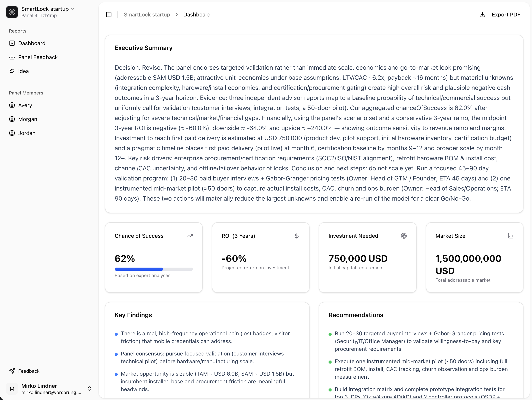Click the bar chart icon on Market Size card
Image resolution: width=532 pixels, height=400 pixels.
511,236
